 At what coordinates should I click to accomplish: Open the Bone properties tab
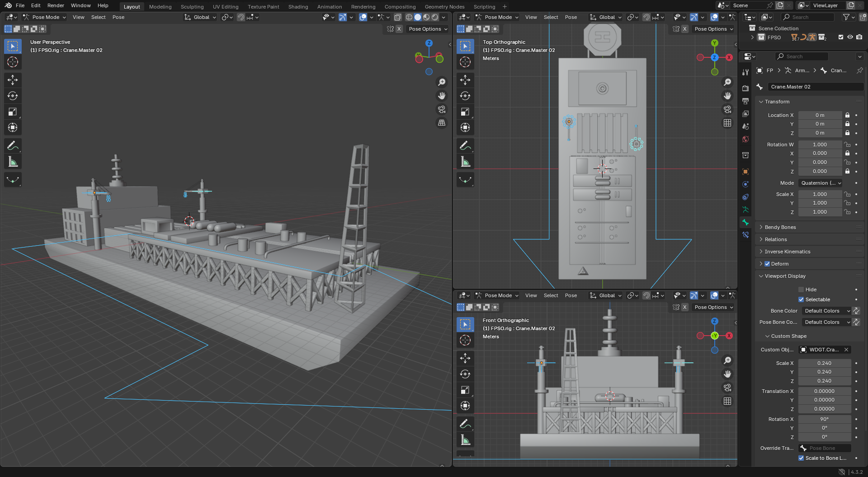745,222
